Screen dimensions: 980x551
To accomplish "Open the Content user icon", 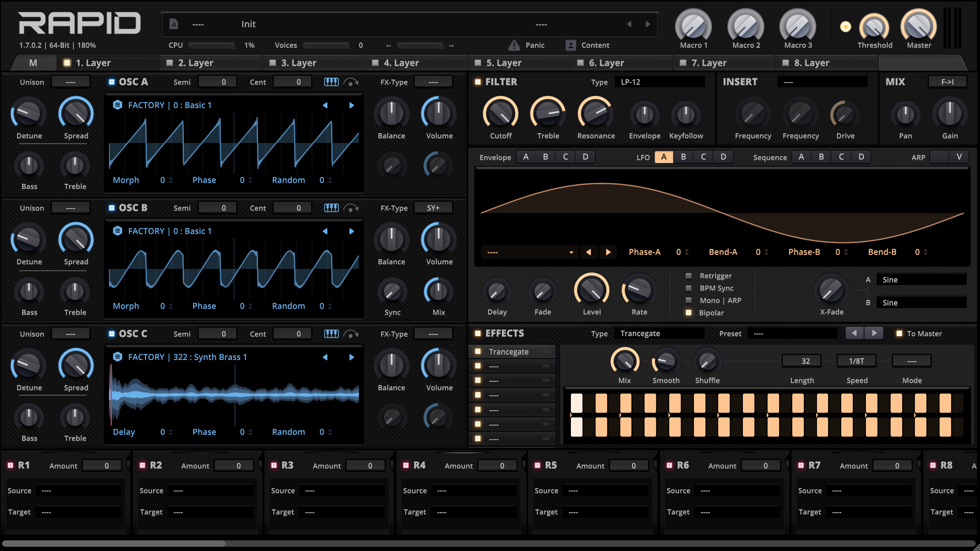I will click(570, 45).
